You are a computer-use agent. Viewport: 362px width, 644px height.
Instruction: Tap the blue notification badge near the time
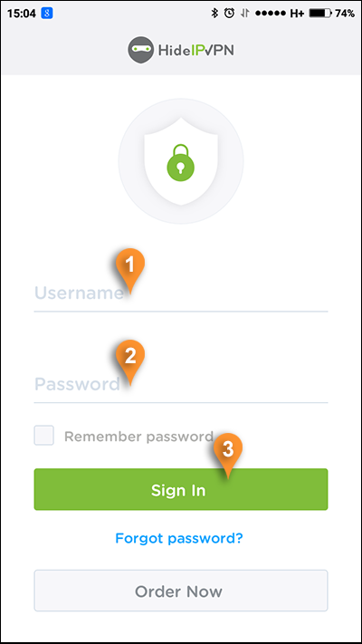(47, 14)
